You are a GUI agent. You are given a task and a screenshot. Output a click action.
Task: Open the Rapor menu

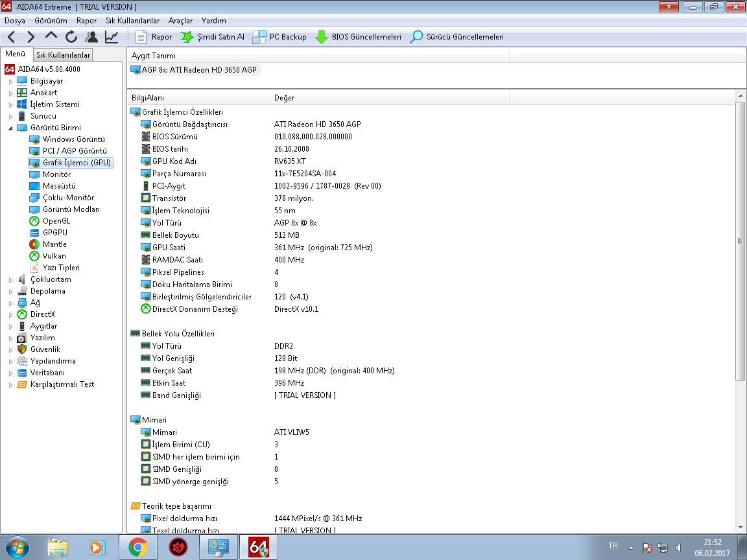click(x=86, y=21)
